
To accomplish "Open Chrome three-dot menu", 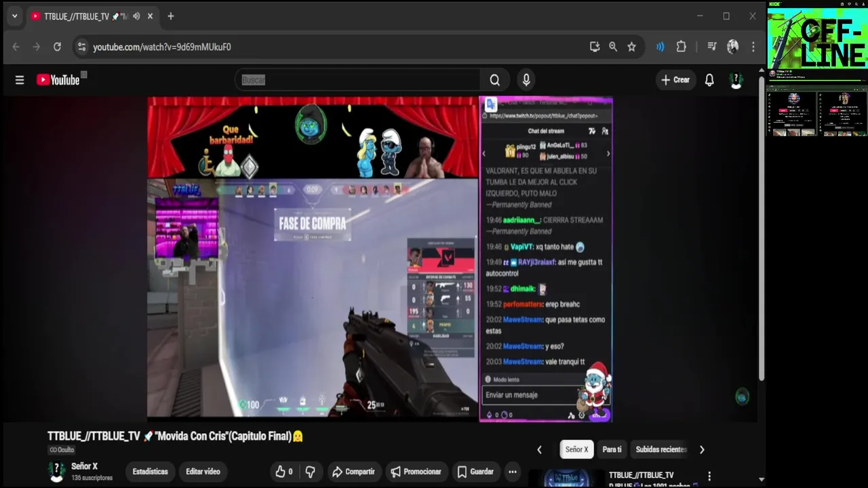I will coord(753,47).
